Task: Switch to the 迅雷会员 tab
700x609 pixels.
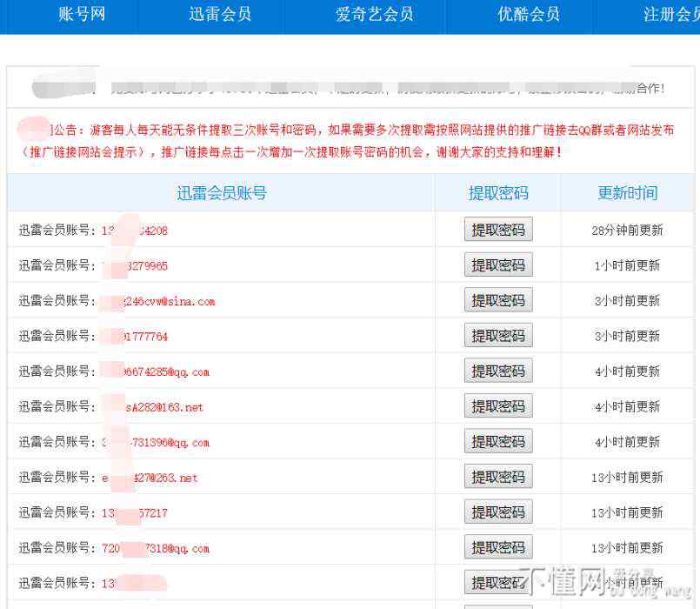Action: [220, 14]
